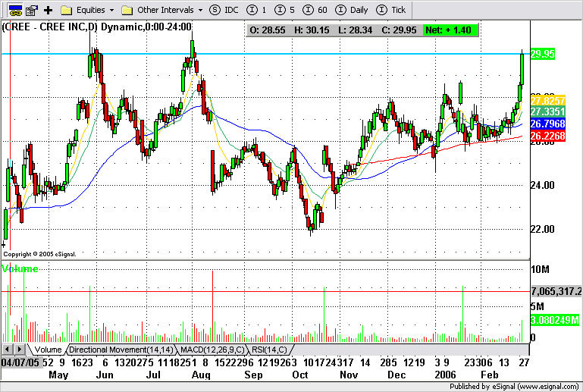Click the eSignal copyright notice
This screenshot has height=392, width=583.
(x=39, y=254)
